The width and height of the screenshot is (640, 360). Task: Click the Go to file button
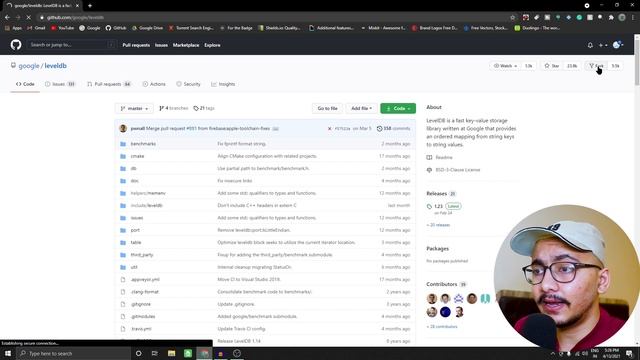click(x=327, y=108)
